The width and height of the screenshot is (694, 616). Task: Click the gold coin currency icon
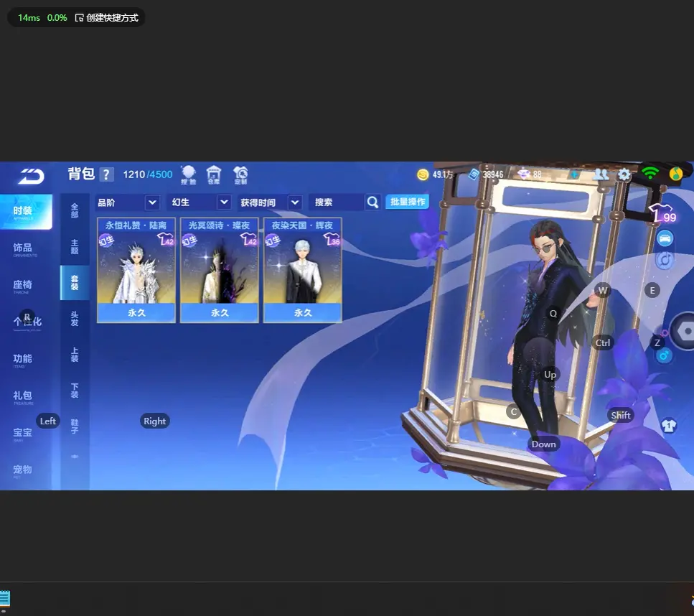point(423,174)
